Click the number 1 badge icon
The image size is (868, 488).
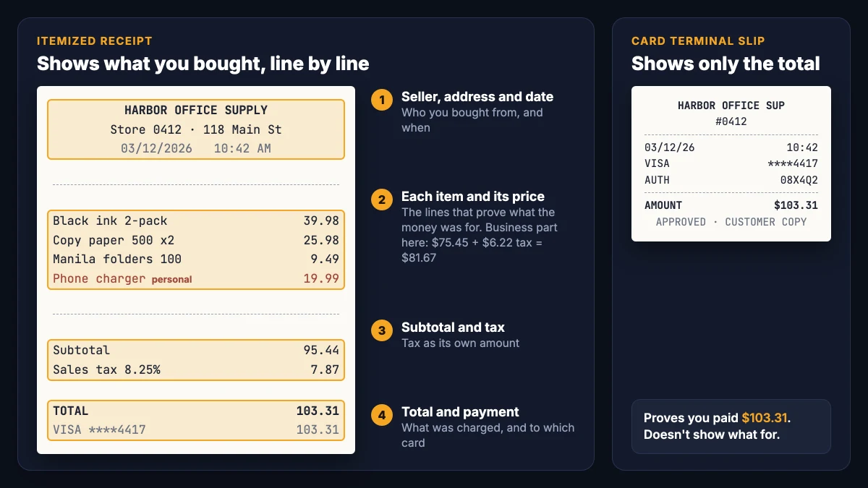(382, 100)
